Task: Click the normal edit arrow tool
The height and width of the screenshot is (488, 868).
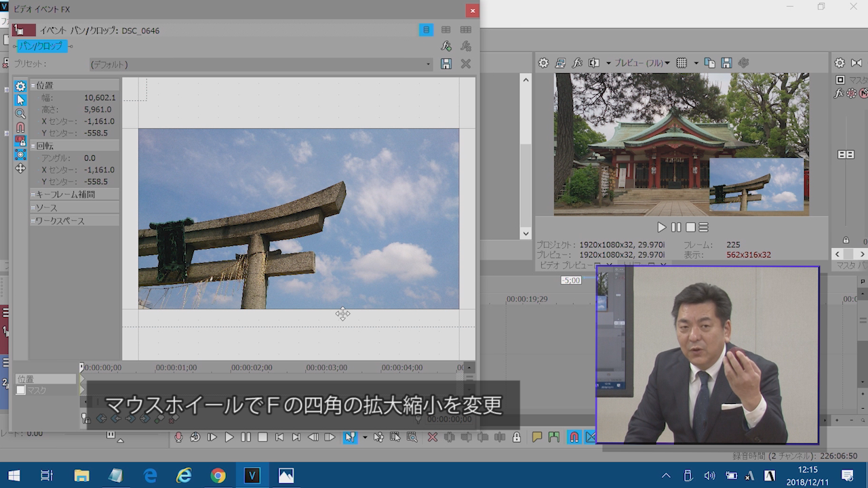Action: [x=20, y=100]
